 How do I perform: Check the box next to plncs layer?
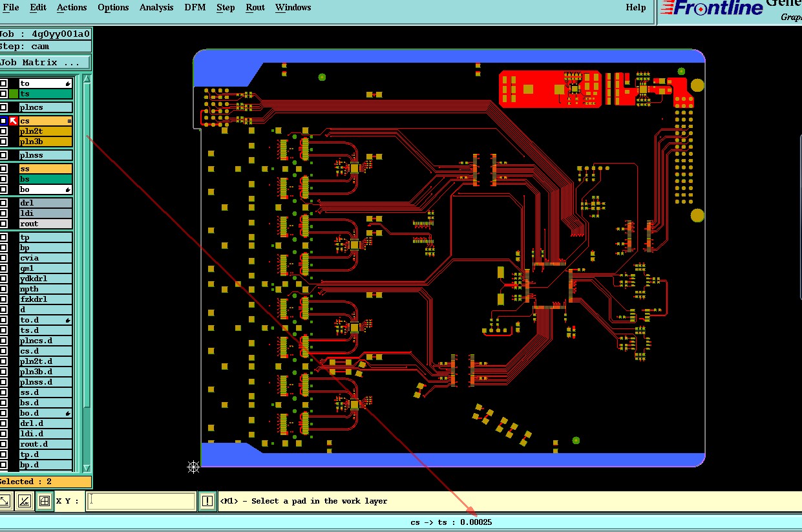point(4,107)
